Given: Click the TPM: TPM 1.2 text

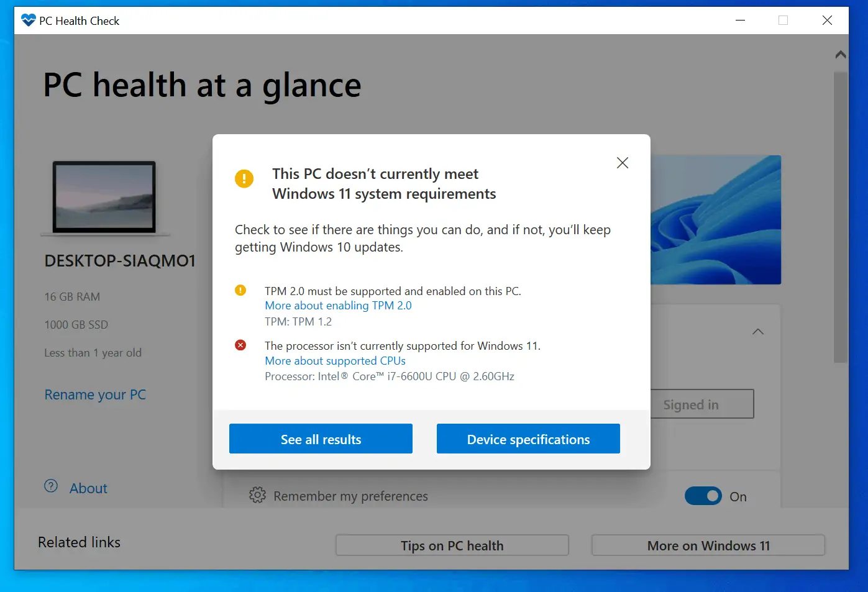Looking at the screenshot, I should pyautogui.click(x=298, y=322).
